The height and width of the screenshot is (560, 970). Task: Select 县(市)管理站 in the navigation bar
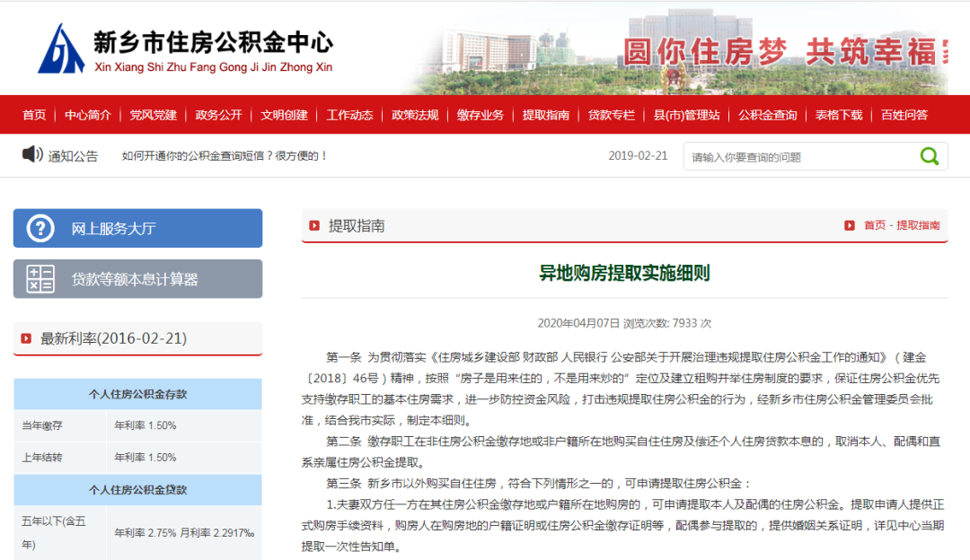pos(687,115)
